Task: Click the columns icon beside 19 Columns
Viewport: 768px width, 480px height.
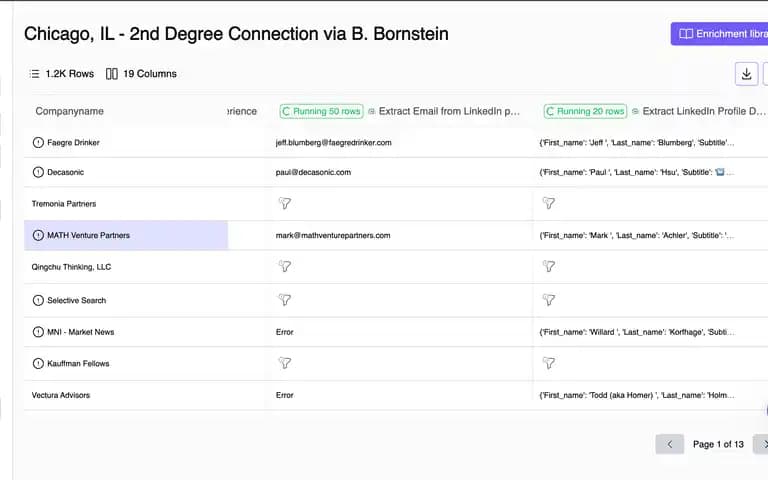Action: [x=112, y=74]
